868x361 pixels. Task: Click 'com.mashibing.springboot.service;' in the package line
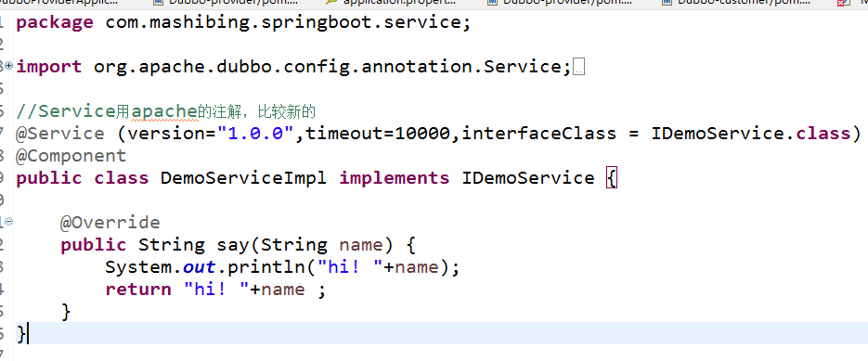[288, 22]
